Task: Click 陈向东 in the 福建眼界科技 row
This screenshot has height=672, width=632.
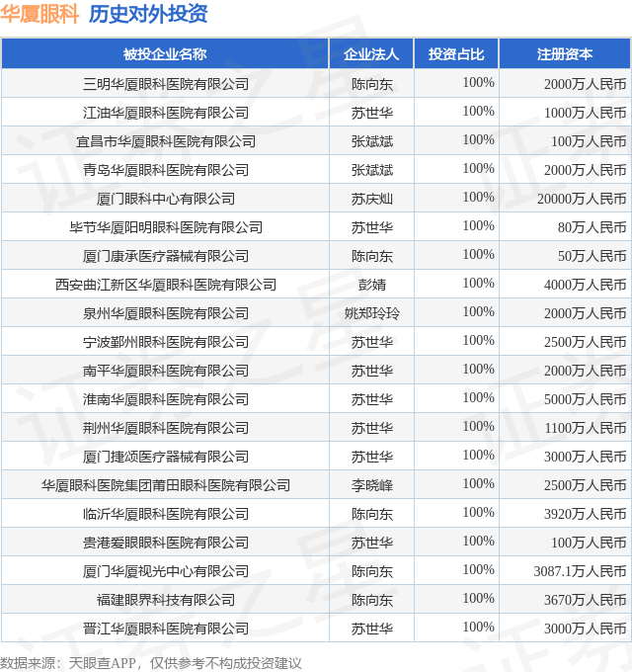Action: [371, 600]
